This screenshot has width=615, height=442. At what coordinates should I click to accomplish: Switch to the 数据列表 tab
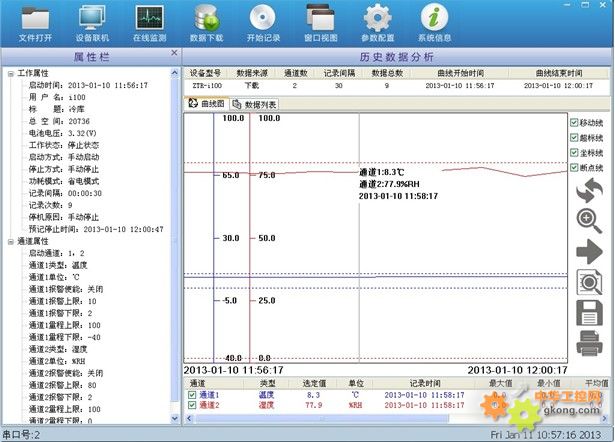[x=255, y=104]
